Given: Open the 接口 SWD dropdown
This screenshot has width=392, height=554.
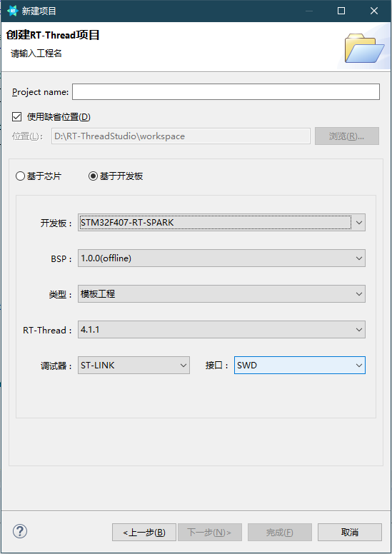Looking at the screenshot, I should 300,366.
